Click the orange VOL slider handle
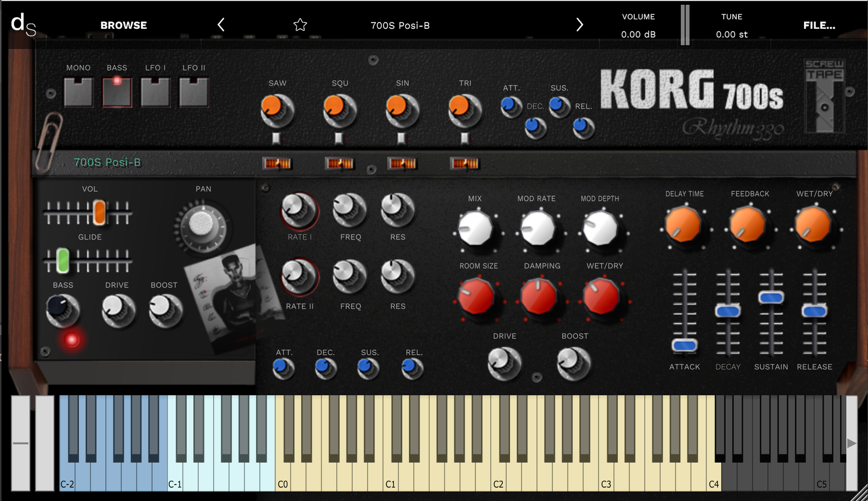Viewport: 868px width, 501px height. [99, 212]
